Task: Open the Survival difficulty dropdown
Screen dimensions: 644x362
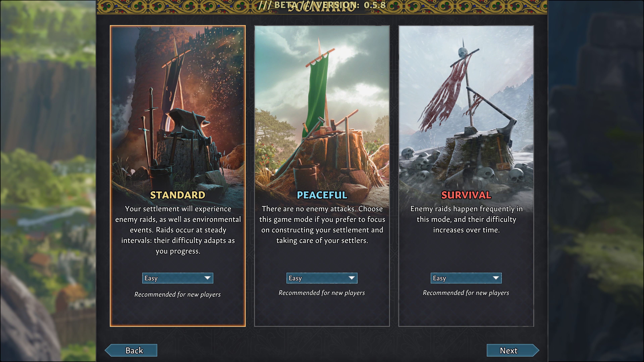Action: pos(466,278)
